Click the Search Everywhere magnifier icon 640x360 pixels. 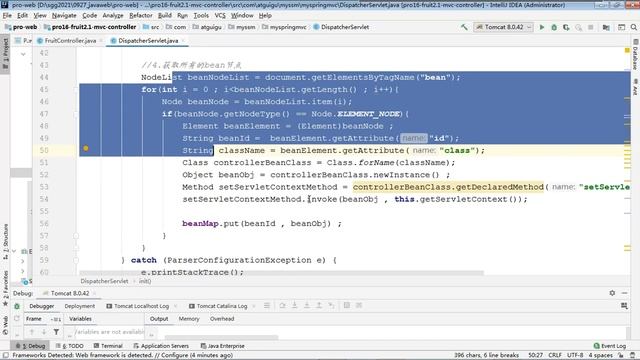[633, 27]
